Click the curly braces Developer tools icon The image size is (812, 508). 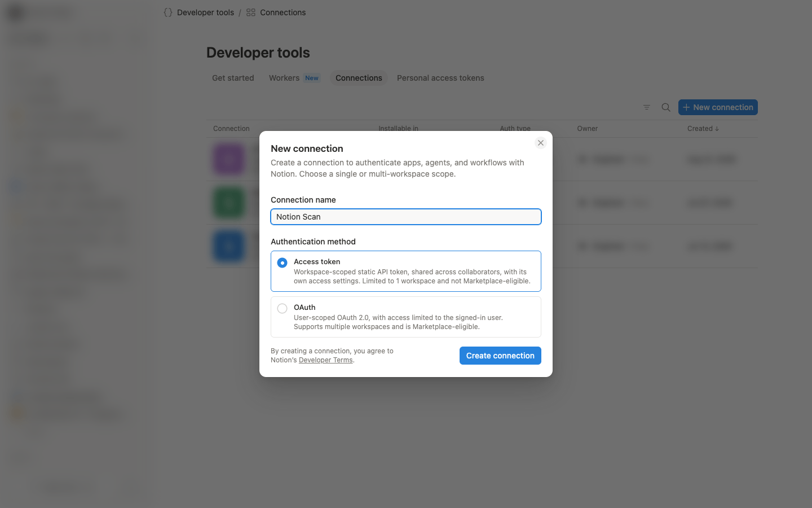[168, 12]
